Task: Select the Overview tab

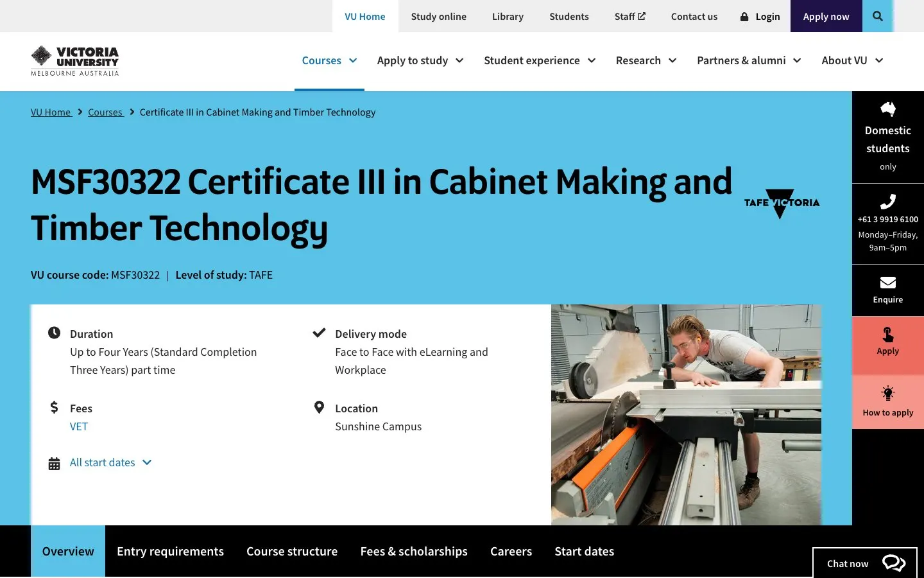Action: [x=68, y=551]
